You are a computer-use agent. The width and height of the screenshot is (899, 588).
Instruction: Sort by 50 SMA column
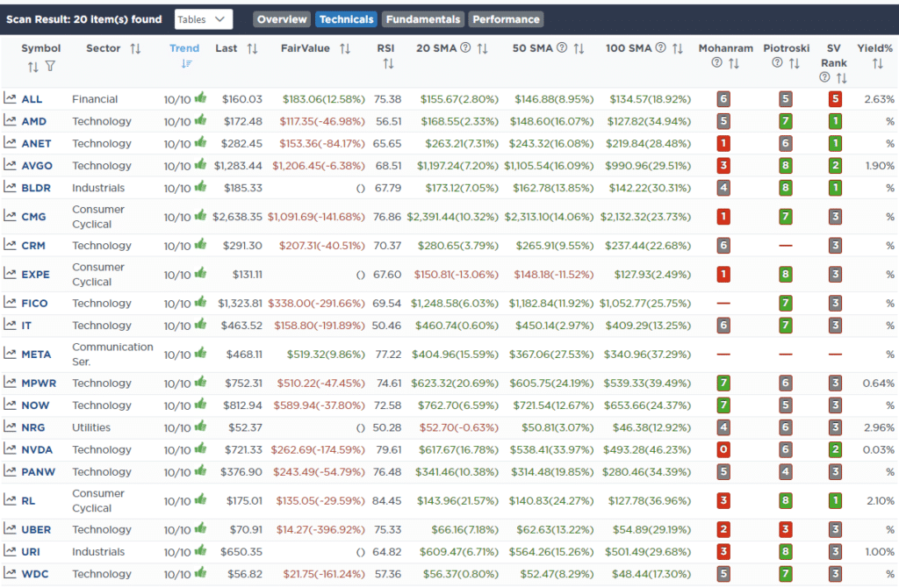579,49
